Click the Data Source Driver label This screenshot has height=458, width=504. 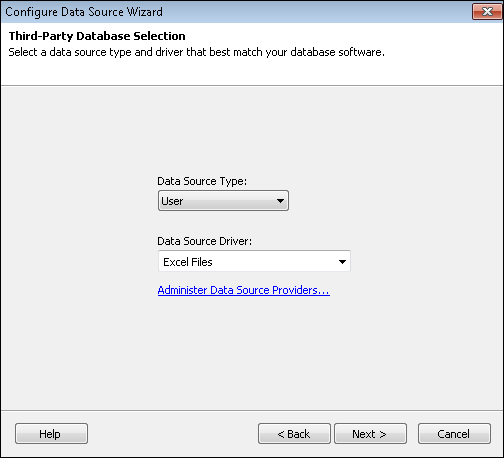tap(205, 241)
